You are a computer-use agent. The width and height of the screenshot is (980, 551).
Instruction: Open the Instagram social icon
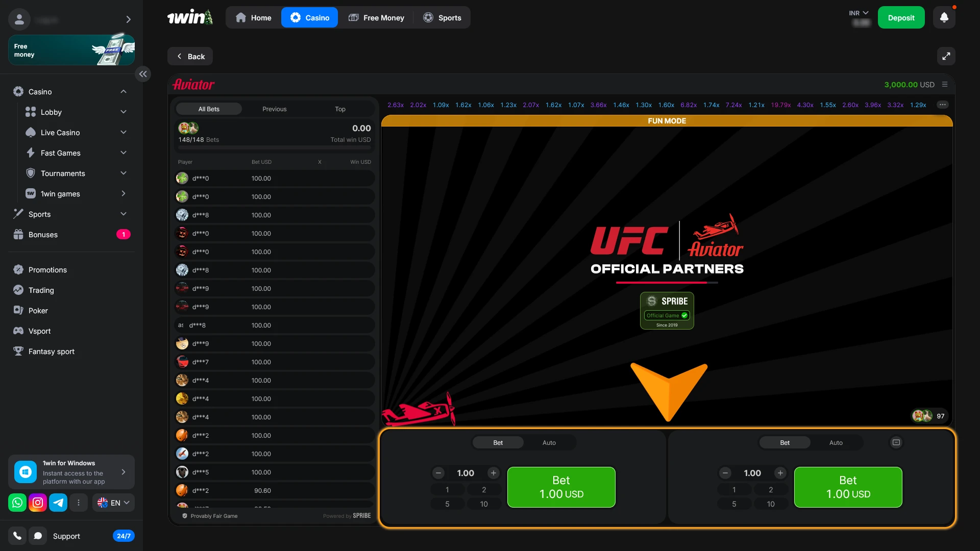tap(38, 503)
